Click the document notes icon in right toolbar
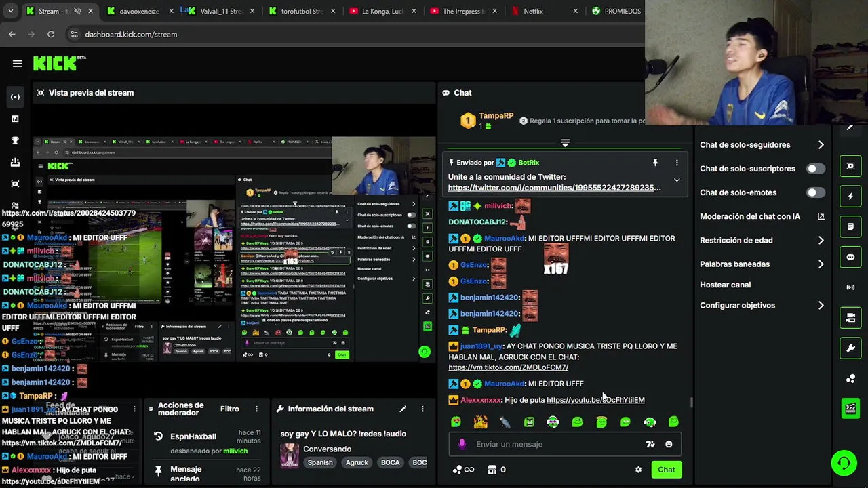 (850, 227)
